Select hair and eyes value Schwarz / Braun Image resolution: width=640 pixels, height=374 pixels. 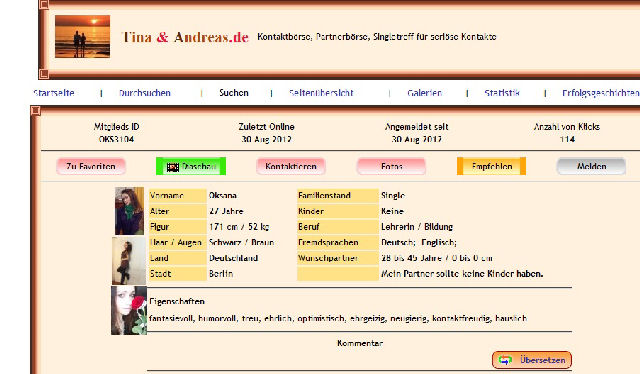242,242
